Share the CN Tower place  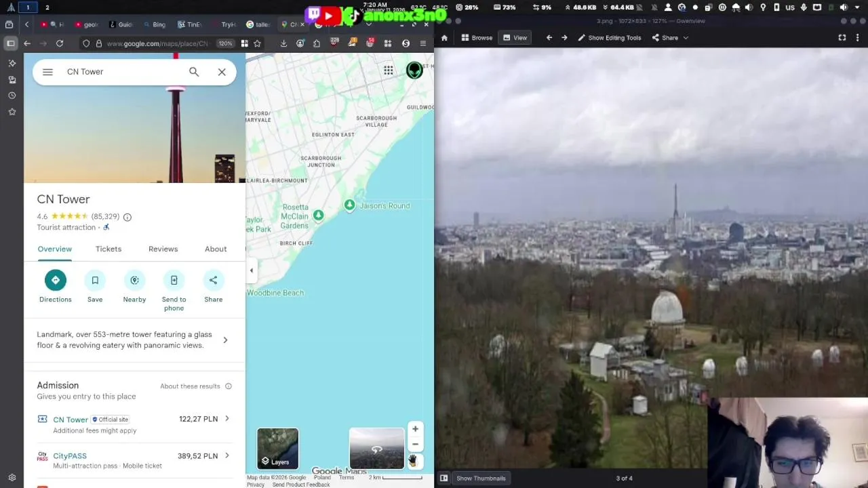coord(213,287)
